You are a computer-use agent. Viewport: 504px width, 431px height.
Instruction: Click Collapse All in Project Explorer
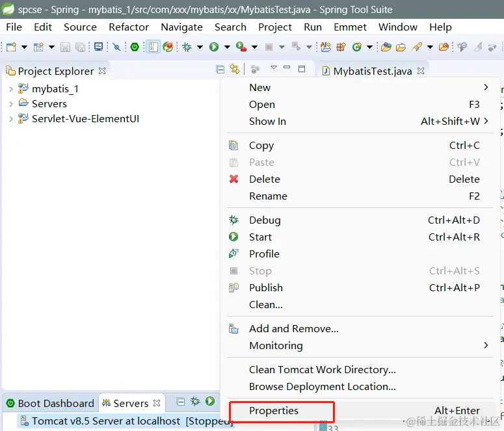click(220, 69)
